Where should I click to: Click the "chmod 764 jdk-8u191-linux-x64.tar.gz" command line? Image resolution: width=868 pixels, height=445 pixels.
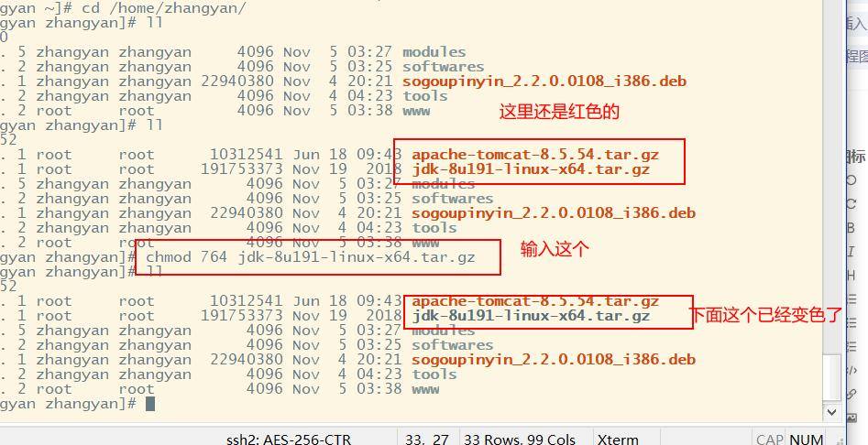click(310, 257)
